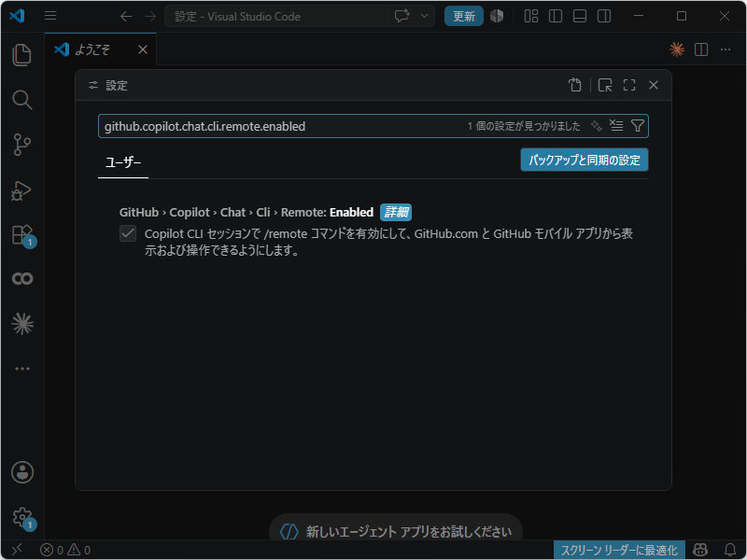Go forward with the right arrow

click(x=150, y=16)
